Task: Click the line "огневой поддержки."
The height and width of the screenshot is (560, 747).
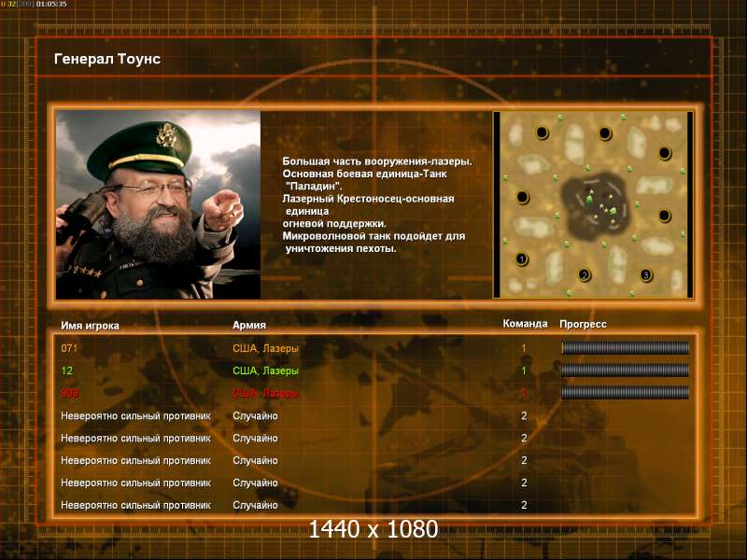Action: (x=334, y=223)
